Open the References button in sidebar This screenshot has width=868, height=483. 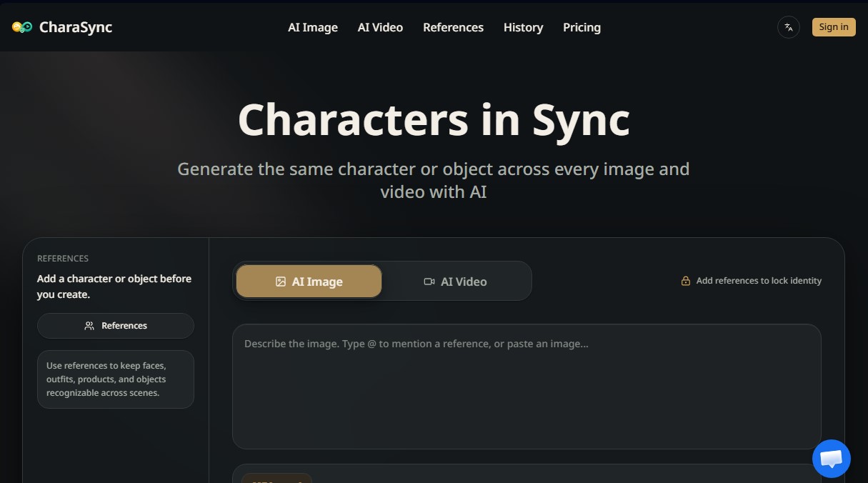coord(116,326)
